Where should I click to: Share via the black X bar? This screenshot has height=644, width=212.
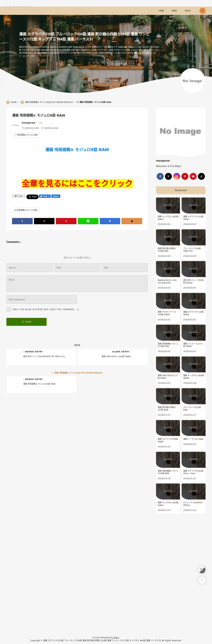point(44,221)
